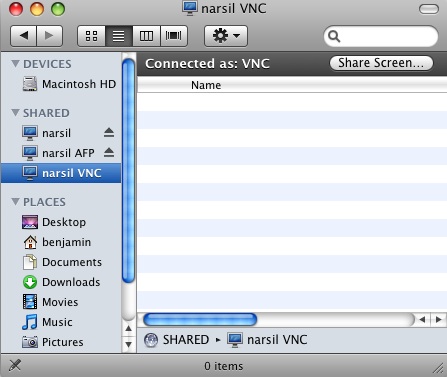Select narsil in the Shared list
This screenshot has width=447, height=377.
pyautogui.click(x=62, y=133)
